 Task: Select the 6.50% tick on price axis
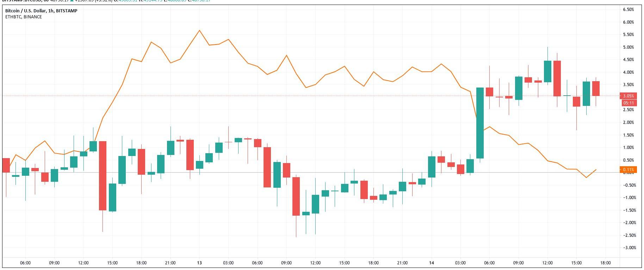(628, 10)
